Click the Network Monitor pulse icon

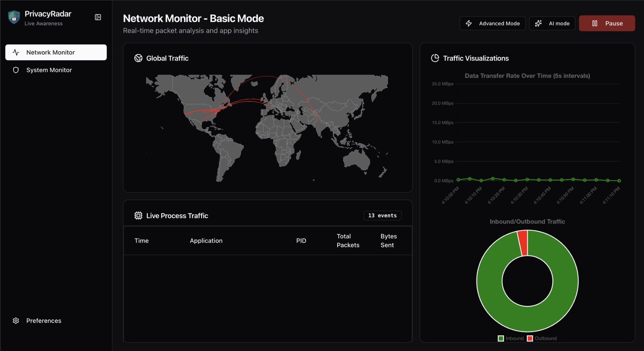click(x=16, y=52)
